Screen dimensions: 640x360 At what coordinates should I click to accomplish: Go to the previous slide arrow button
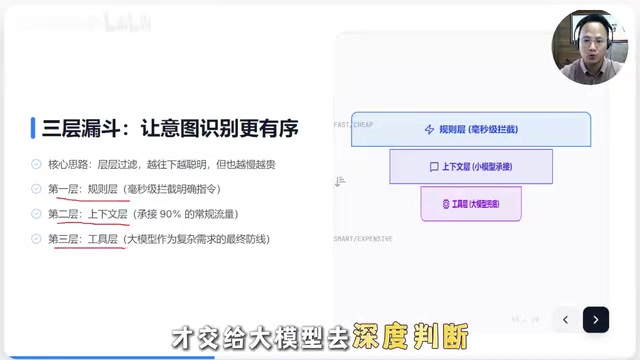(565, 320)
